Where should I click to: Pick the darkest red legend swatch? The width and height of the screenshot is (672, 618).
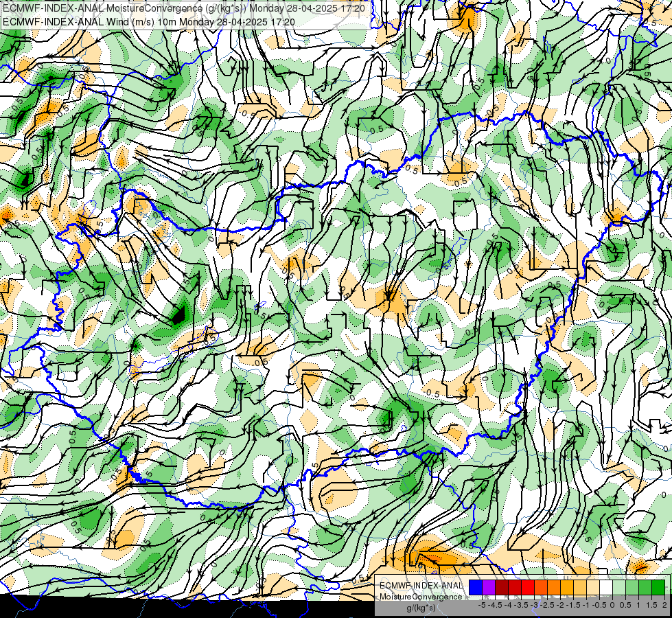502,587
